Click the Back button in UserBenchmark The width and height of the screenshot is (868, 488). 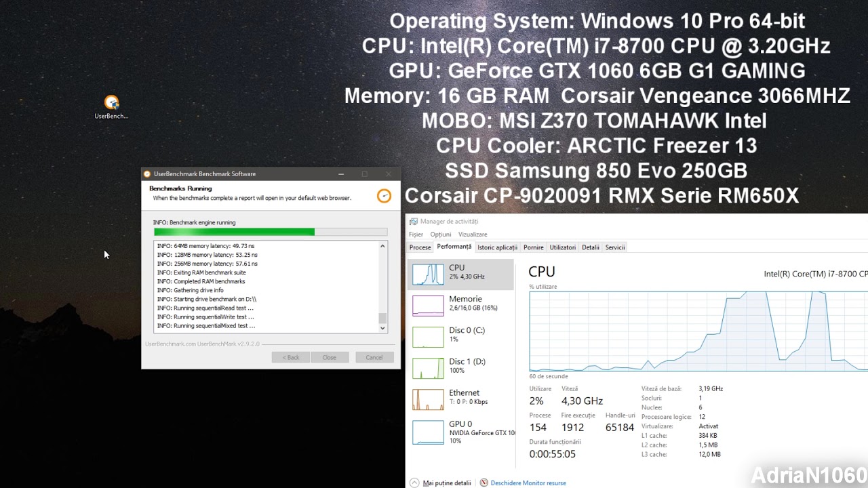[x=291, y=357]
